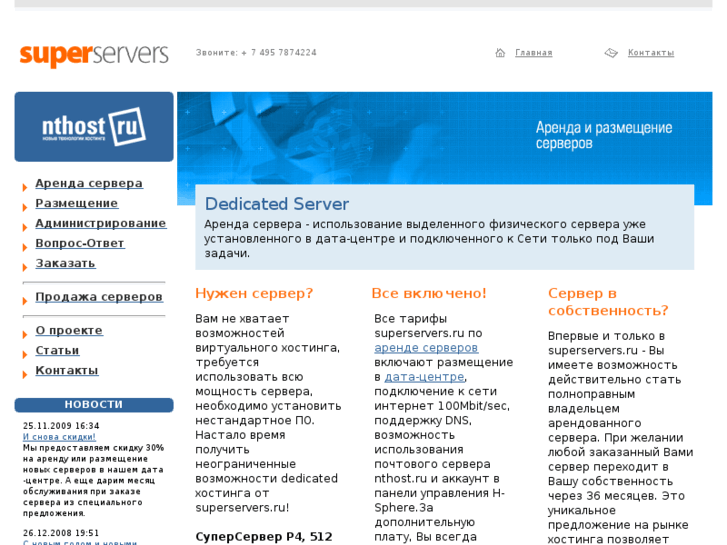This screenshot has width=727, height=545.
Task: Click the orange arrow next to Продажа серверов
Action: (x=25, y=301)
